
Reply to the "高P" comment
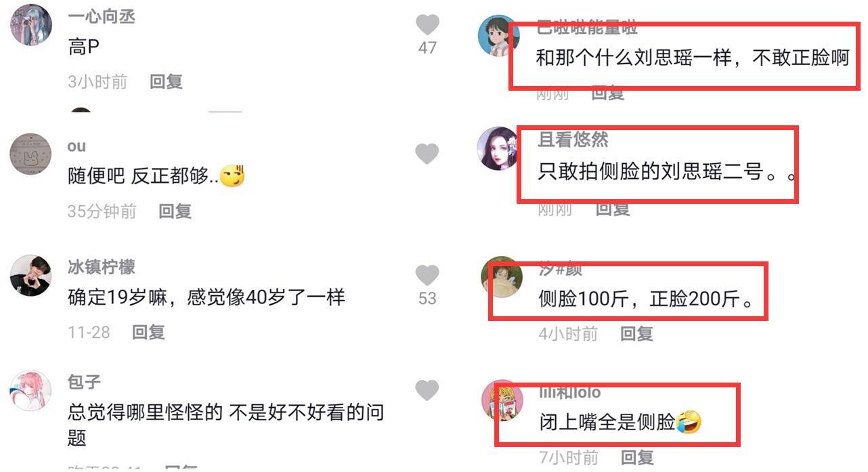[167, 82]
